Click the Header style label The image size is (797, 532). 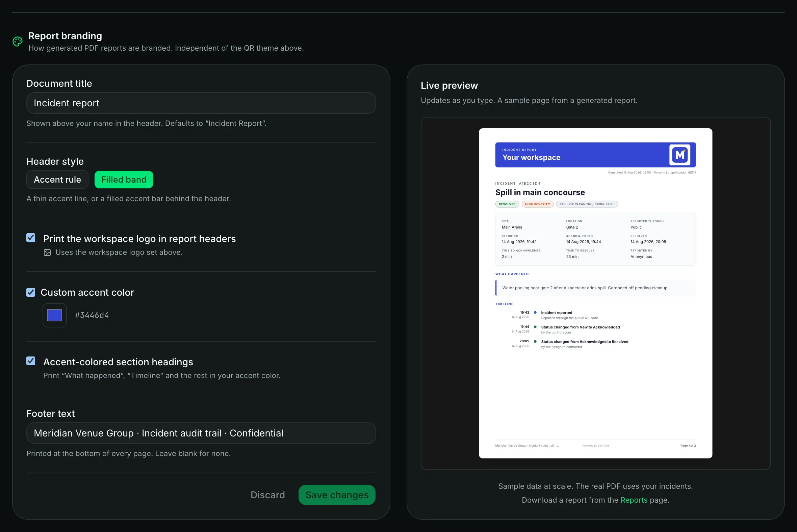55,161
